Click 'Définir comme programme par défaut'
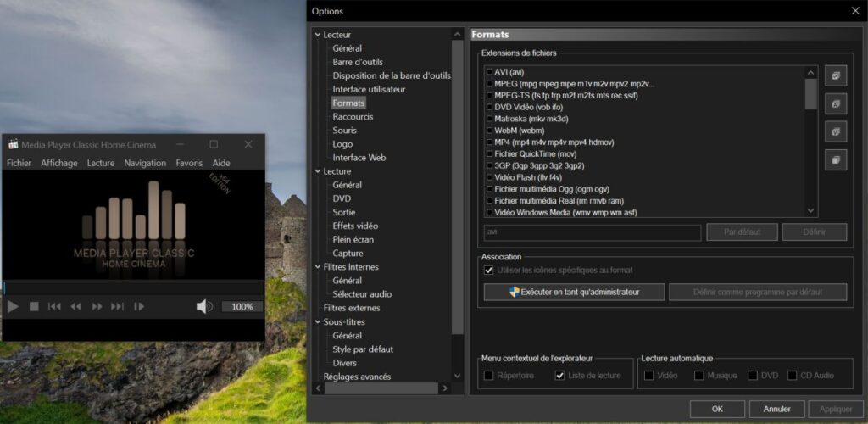The width and height of the screenshot is (868, 424). 758,292
